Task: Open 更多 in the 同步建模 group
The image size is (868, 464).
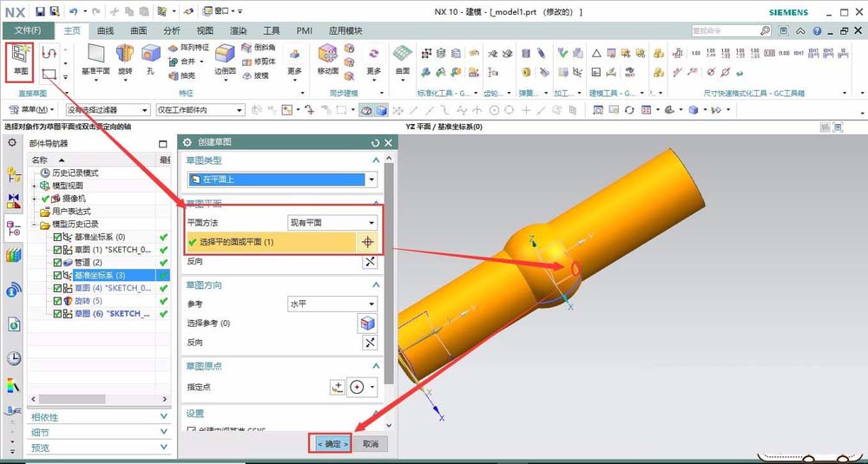Action: pyautogui.click(x=373, y=61)
